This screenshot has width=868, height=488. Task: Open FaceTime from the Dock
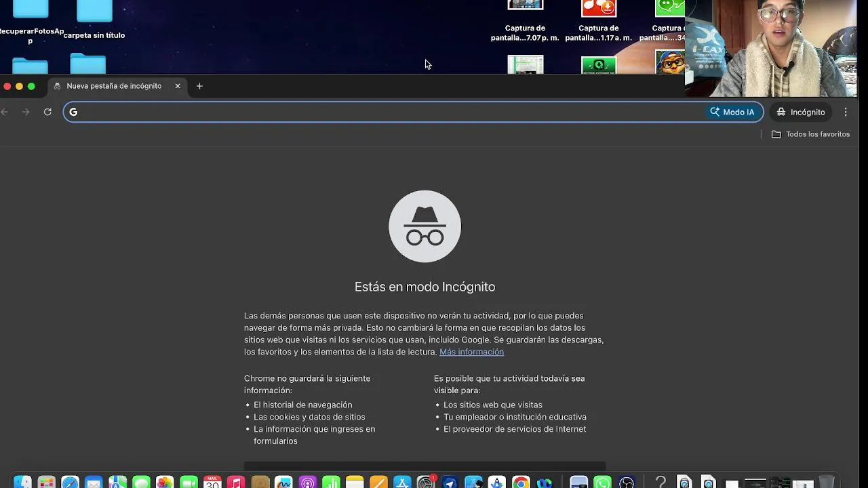189,483
